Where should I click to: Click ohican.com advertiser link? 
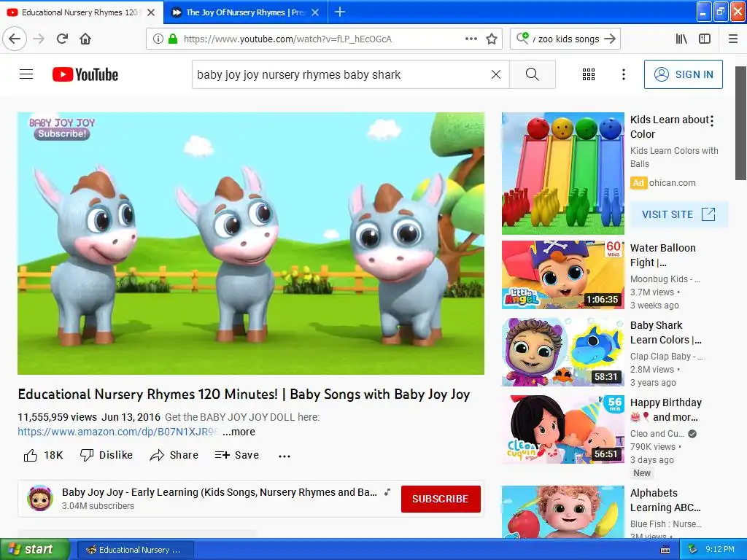click(x=672, y=183)
